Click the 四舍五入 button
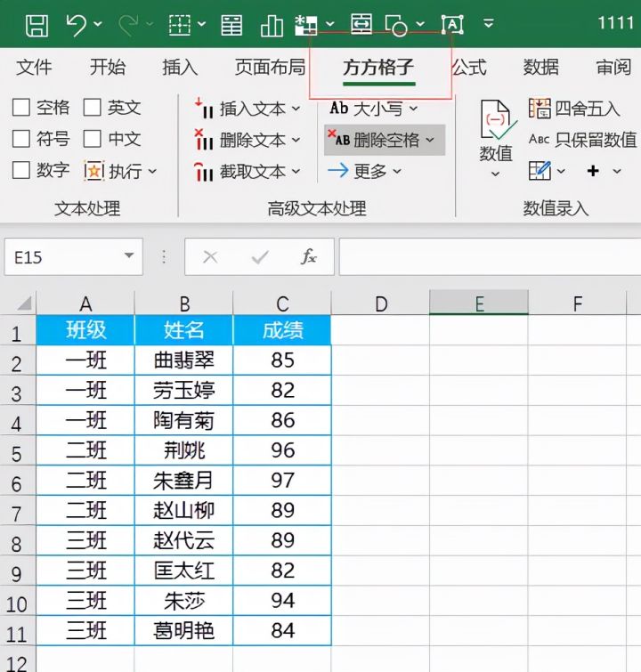Image resolution: width=641 pixels, height=672 pixels. 574,109
